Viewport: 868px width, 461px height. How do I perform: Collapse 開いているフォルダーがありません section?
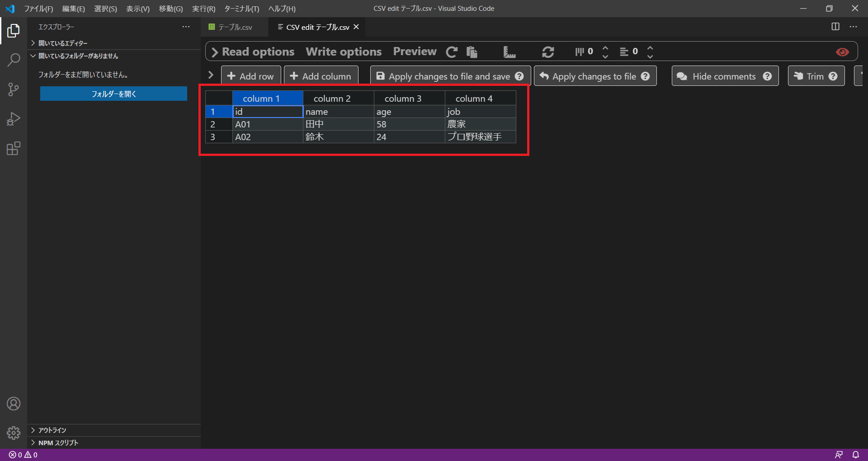(114, 56)
